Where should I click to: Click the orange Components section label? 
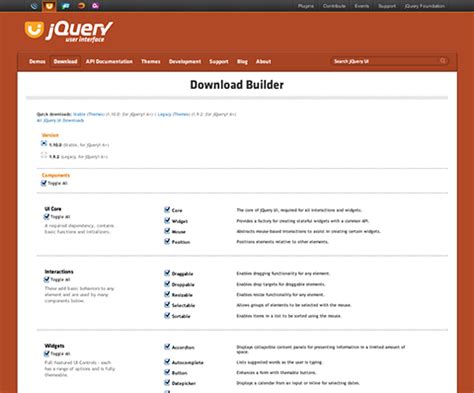click(56, 175)
